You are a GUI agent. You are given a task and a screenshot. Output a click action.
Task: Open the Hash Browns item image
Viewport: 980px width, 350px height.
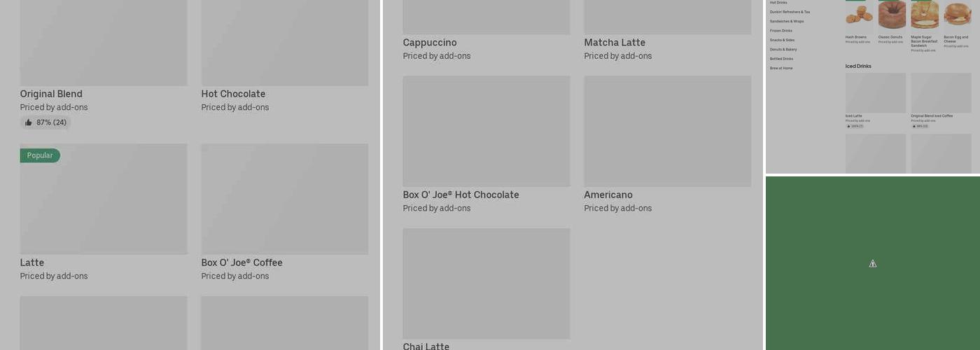coord(859,15)
